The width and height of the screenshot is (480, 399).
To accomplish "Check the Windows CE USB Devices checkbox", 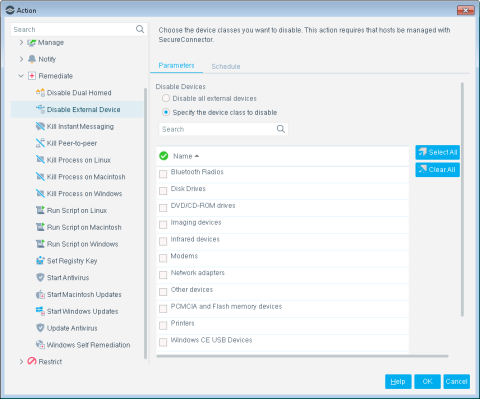I will point(163,342).
